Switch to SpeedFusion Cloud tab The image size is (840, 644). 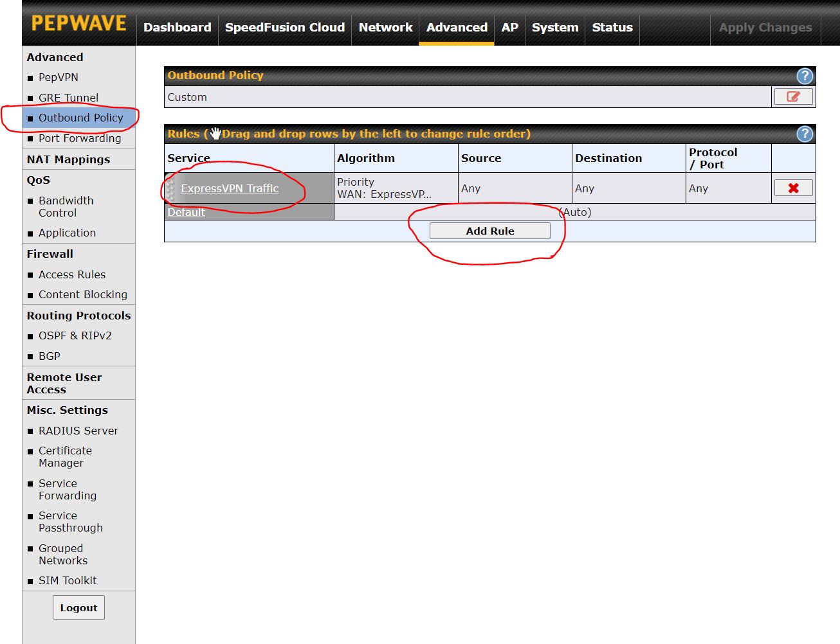click(x=284, y=28)
